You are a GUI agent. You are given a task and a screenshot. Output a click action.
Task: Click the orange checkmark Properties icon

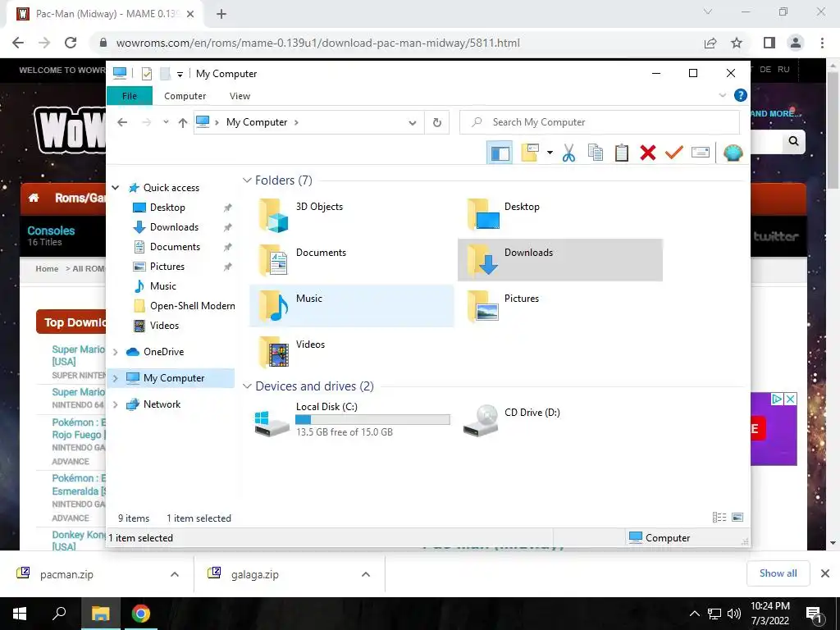pos(674,153)
